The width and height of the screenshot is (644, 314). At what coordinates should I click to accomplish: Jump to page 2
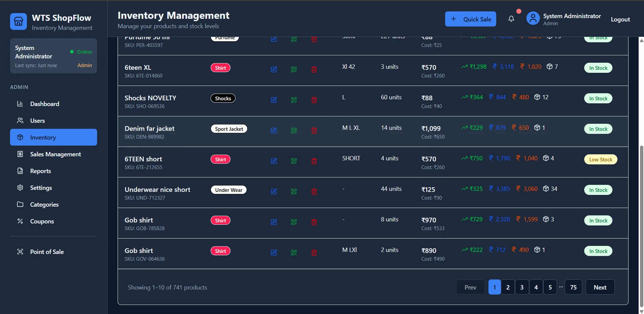coord(508,287)
